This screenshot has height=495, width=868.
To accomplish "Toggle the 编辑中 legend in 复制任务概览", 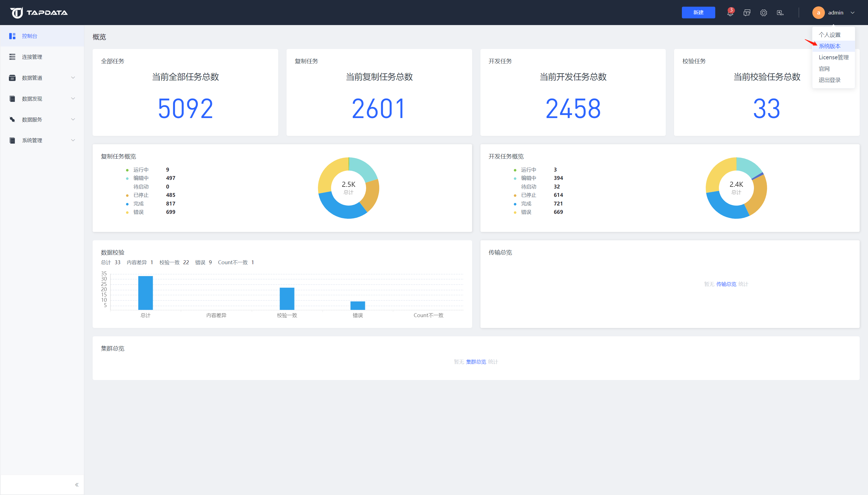I will (141, 178).
